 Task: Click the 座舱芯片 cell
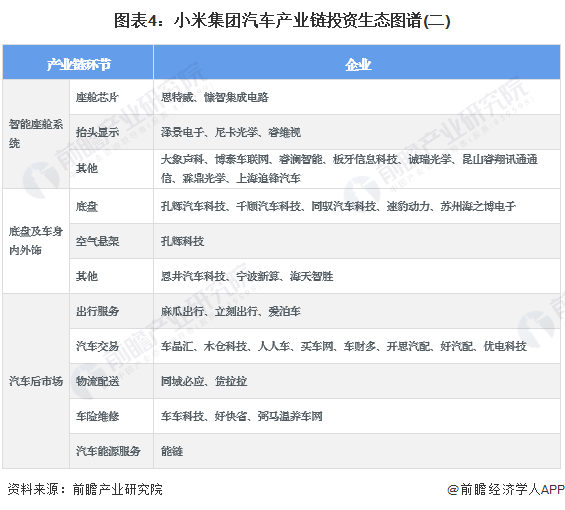pos(111,97)
